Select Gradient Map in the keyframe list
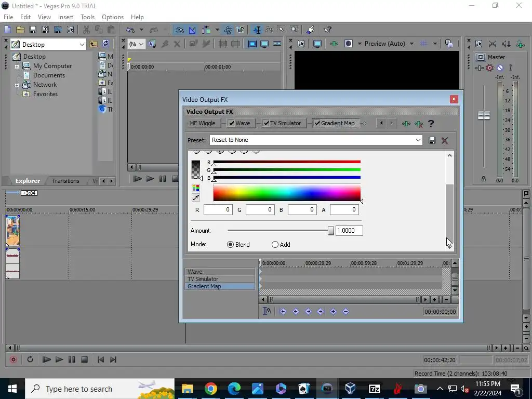Viewport: 532px width, 399px height. (x=220, y=286)
